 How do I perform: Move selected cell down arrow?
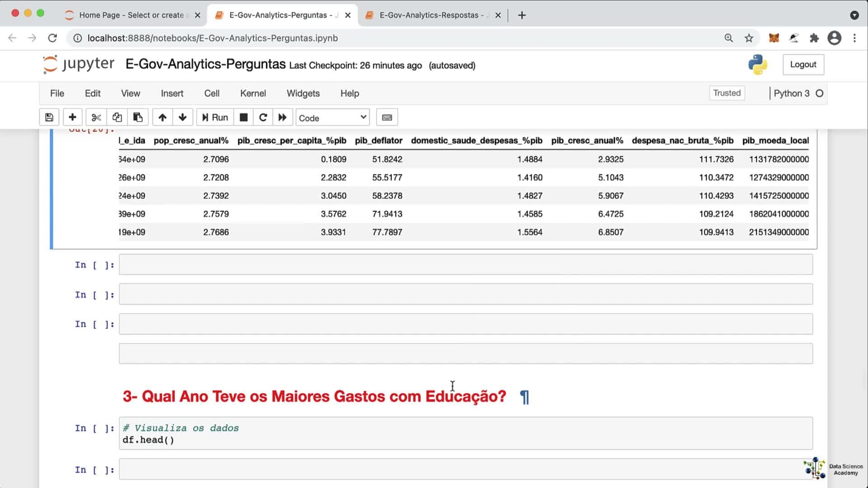[x=183, y=117]
